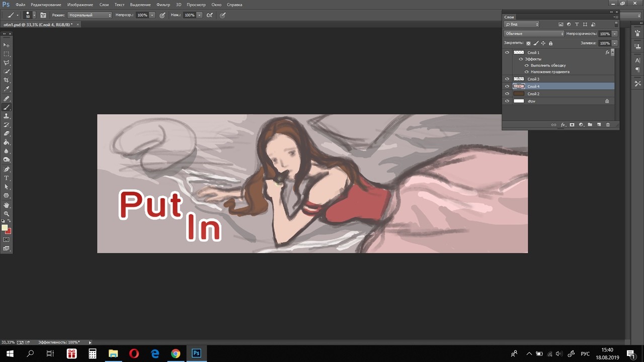Open the Изображение menu

(x=80, y=5)
